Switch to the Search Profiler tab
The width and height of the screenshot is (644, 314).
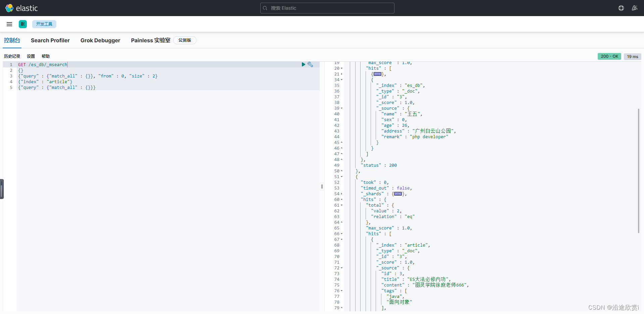click(x=50, y=40)
